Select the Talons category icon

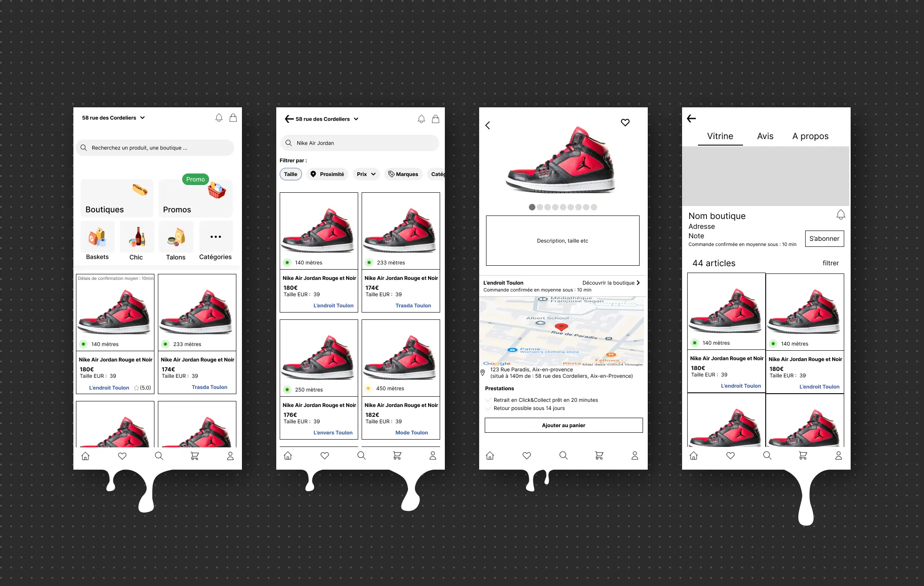pos(176,237)
